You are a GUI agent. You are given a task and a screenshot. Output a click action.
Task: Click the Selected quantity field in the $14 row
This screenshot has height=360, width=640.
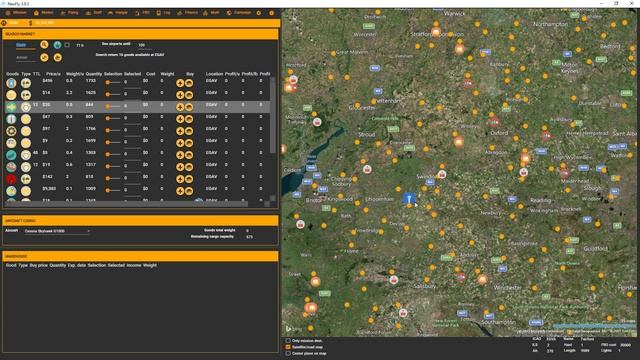tap(132, 94)
